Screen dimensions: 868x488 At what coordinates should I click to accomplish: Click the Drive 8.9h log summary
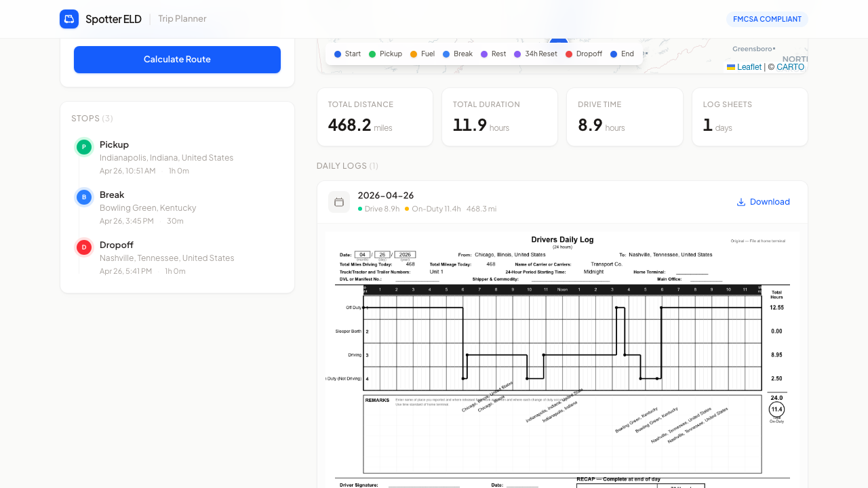pos(378,209)
